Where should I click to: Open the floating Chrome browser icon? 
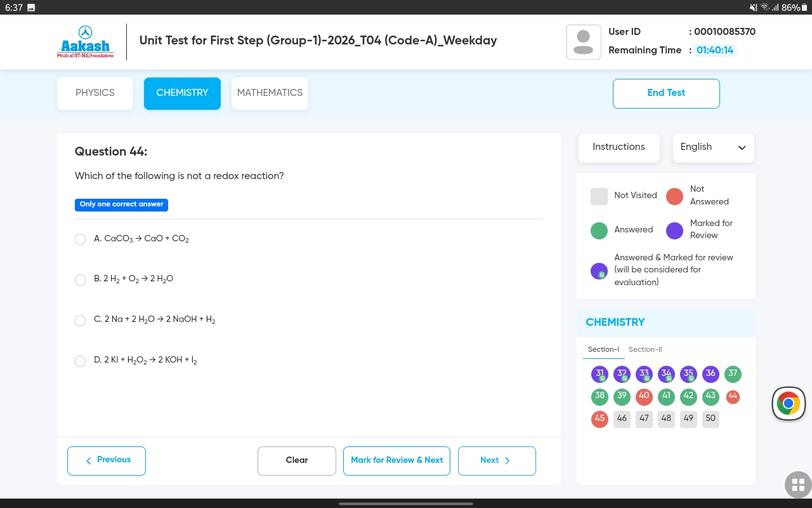(x=789, y=403)
